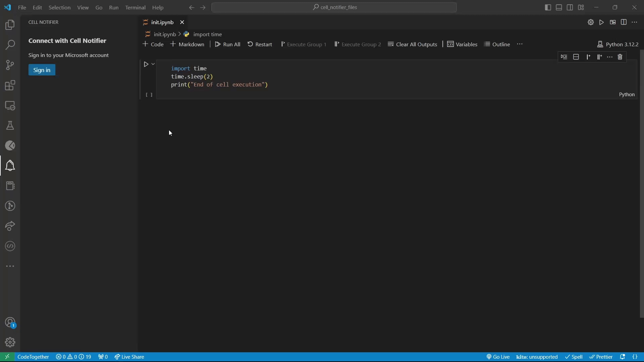
Task: Open the Cell Notifier bell icon
Action: 10,166
